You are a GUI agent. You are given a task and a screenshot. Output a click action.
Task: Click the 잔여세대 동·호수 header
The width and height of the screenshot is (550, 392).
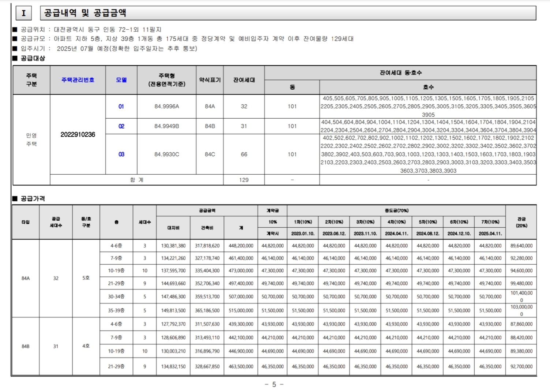(401, 73)
